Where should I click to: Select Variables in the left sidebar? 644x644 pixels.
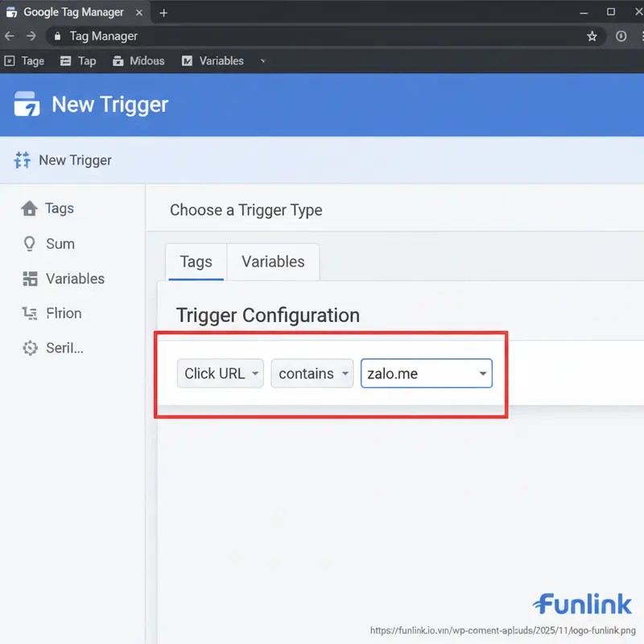click(x=75, y=279)
